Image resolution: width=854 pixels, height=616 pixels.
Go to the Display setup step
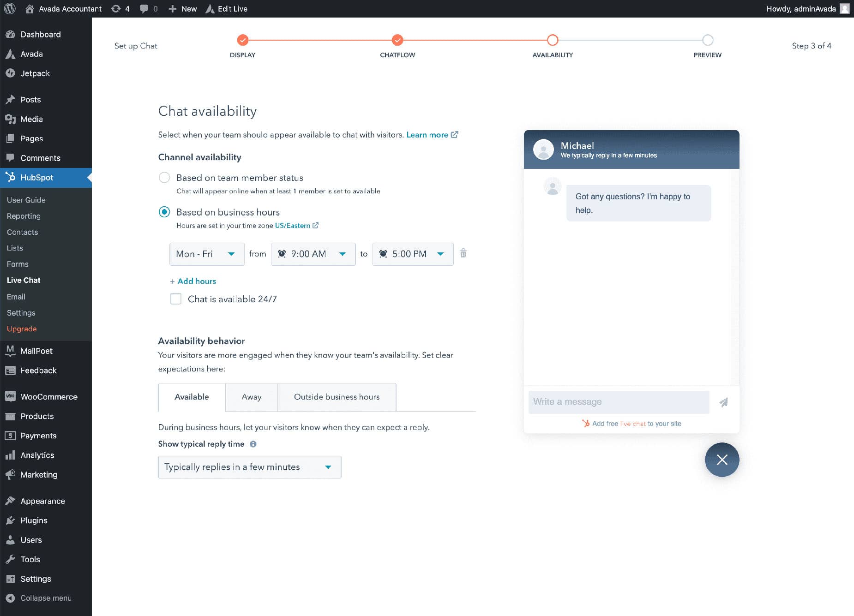242,40
